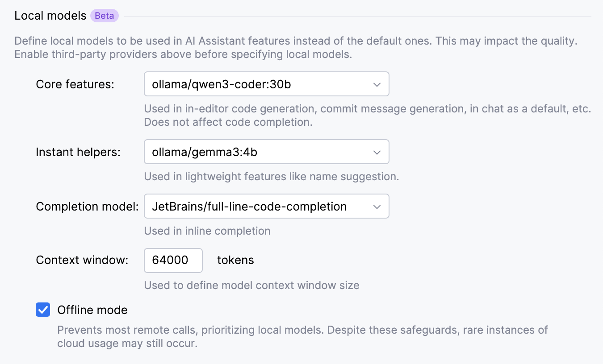Click the purple Beta badge
603x364 pixels.
pyautogui.click(x=105, y=16)
